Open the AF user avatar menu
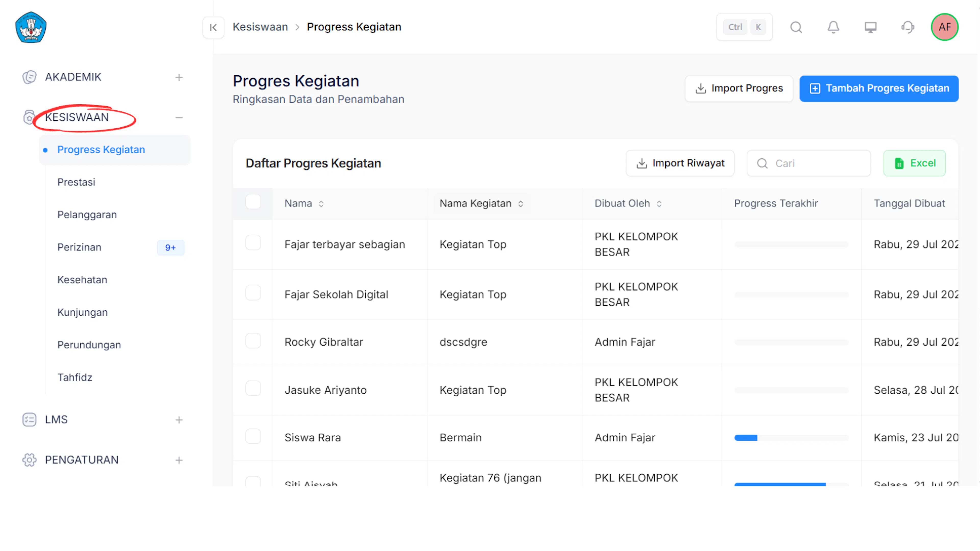 945,27
